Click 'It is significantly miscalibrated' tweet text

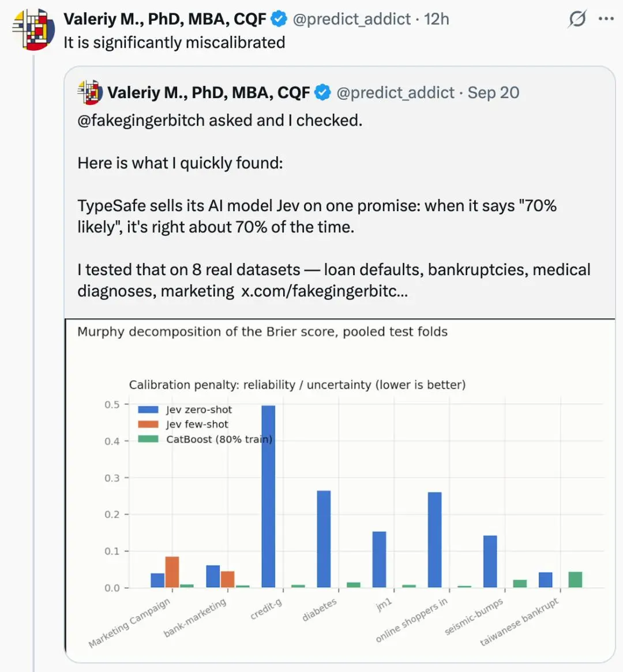click(x=174, y=43)
